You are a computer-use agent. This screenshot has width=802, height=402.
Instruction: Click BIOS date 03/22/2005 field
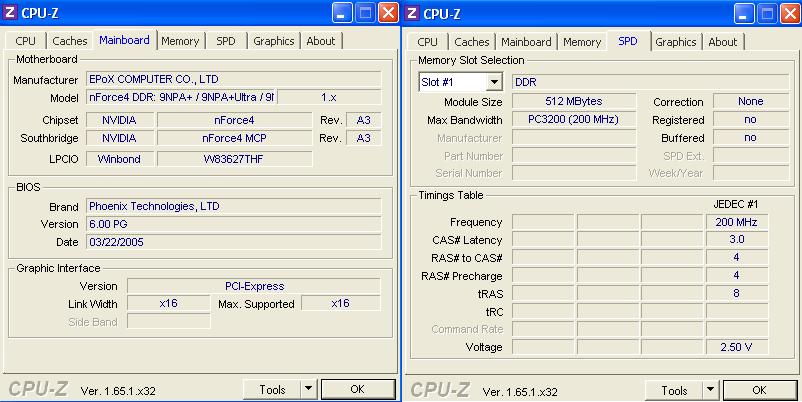click(234, 242)
